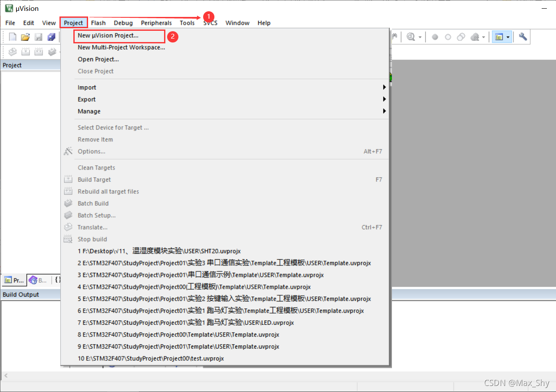Click the Translate icon in build toolbar
Viewport: 556px width, 392px height.
pyautogui.click(x=13, y=52)
